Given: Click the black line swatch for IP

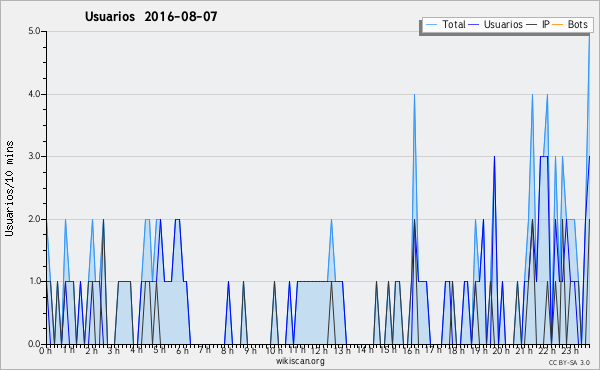Looking at the screenshot, I should (x=532, y=25).
